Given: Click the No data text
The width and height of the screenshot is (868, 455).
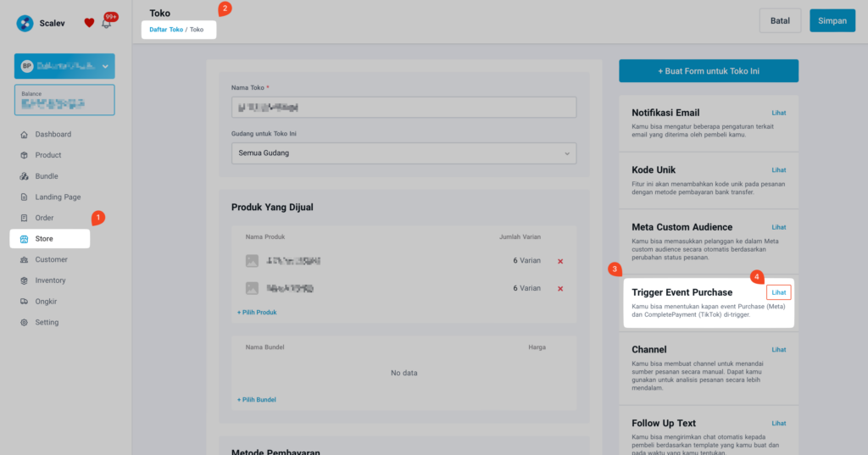Looking at the screenshot, I should [x=404, y=373].
